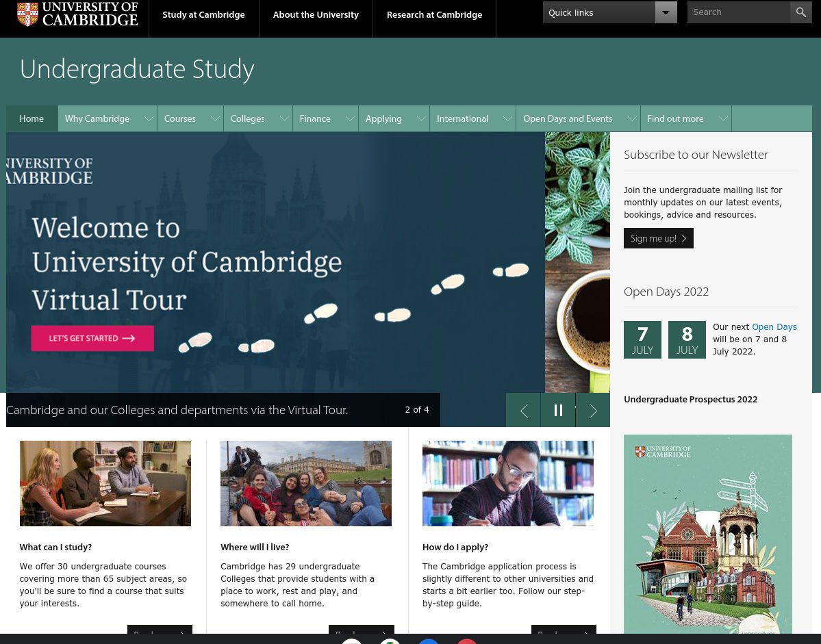
Task: Click the Where will I live? heading
Action: [255, 548]
